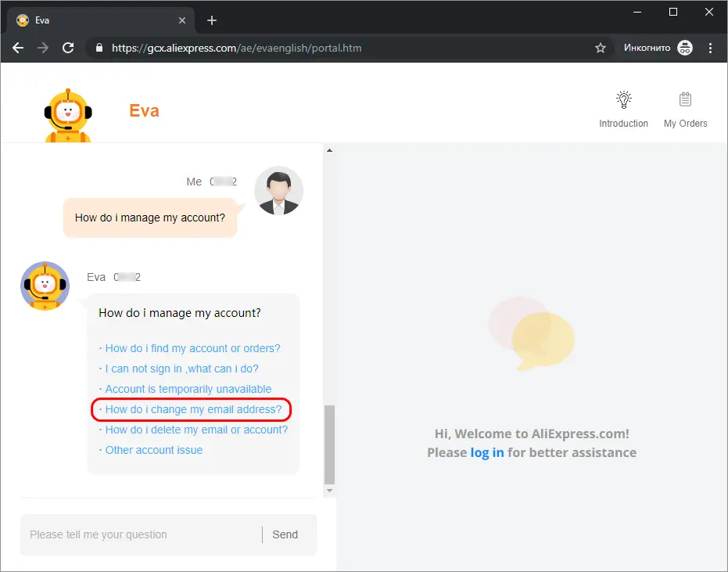The width and height of the screenshot is (728, 572).
Task: Click the Introduction lightbulb icon
Action: (623, 99)
